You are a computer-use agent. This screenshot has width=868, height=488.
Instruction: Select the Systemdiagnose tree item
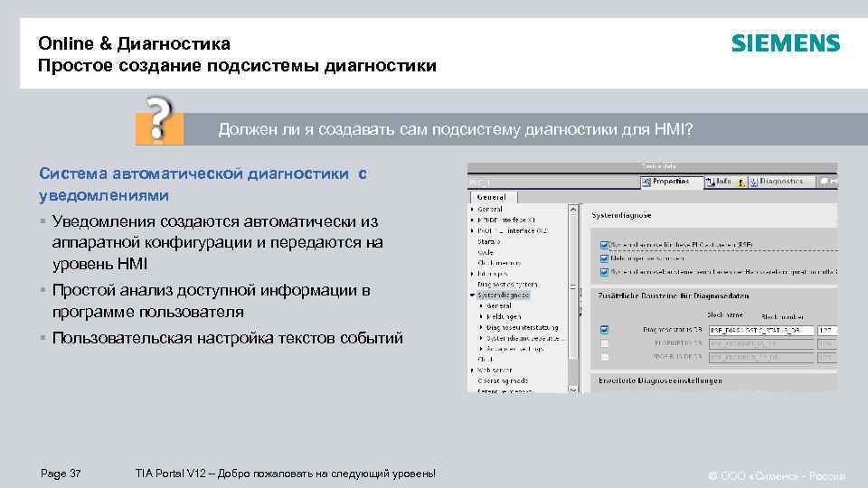(504, 296)
